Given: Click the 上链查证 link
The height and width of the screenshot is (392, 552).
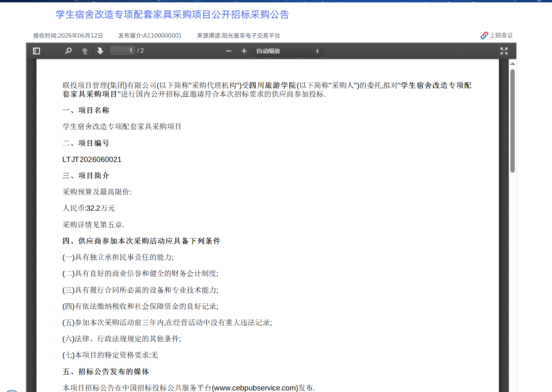Looking at the screenshot, I should coord(501,35).
